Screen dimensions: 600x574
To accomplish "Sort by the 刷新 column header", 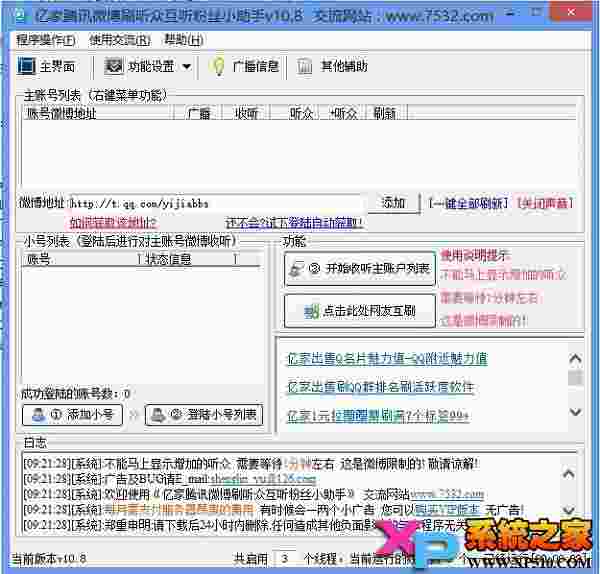I will (x=387, y=113).
